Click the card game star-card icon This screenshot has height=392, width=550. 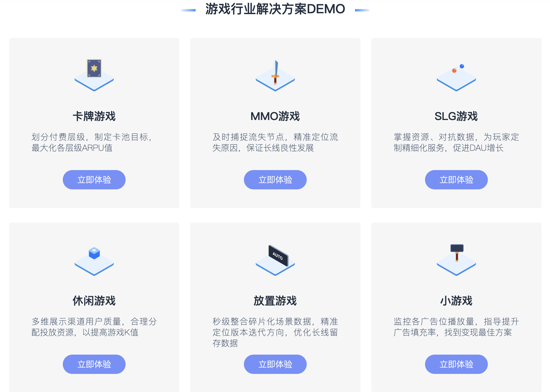pyautogui.click(x=94, y=75)
